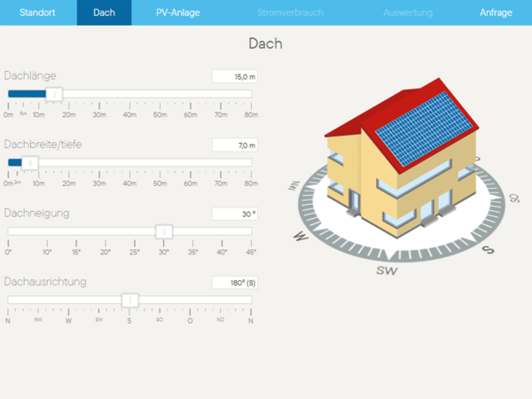Switch to the PV-Anlage tab
532x399 pixels.
point(178,12)
